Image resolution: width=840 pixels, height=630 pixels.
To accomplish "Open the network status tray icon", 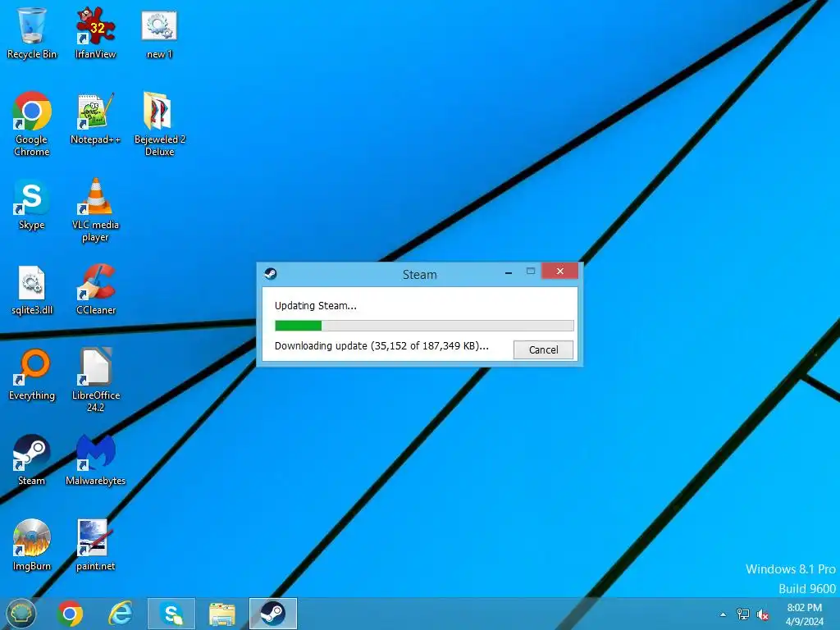I will [x=743, y=614].
